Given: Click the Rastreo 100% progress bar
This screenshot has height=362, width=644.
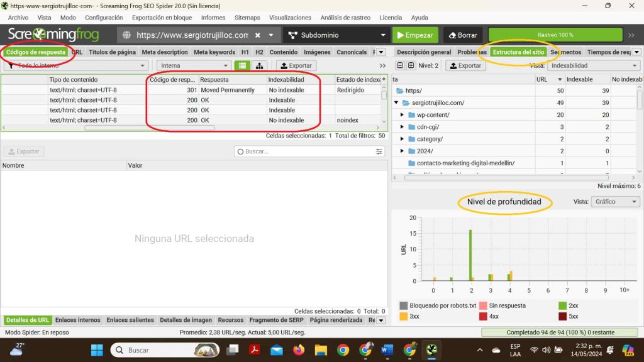Looking at the screenshot, I should 555,35.
